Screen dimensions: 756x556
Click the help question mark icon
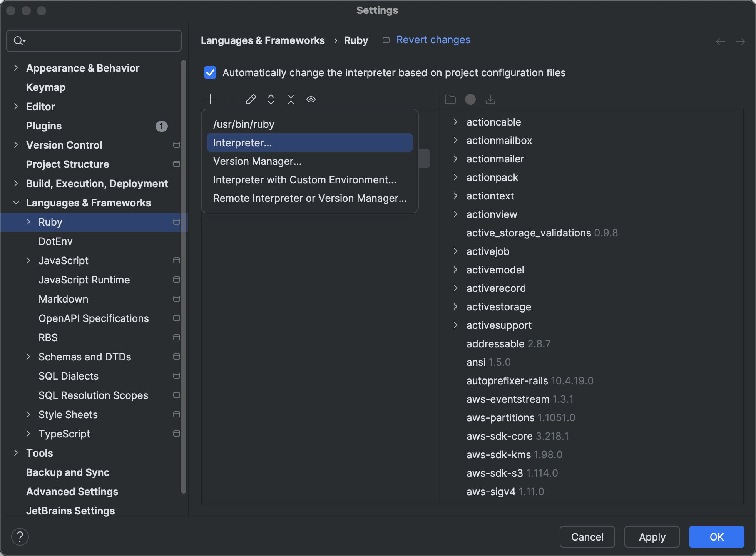point(20,537)
